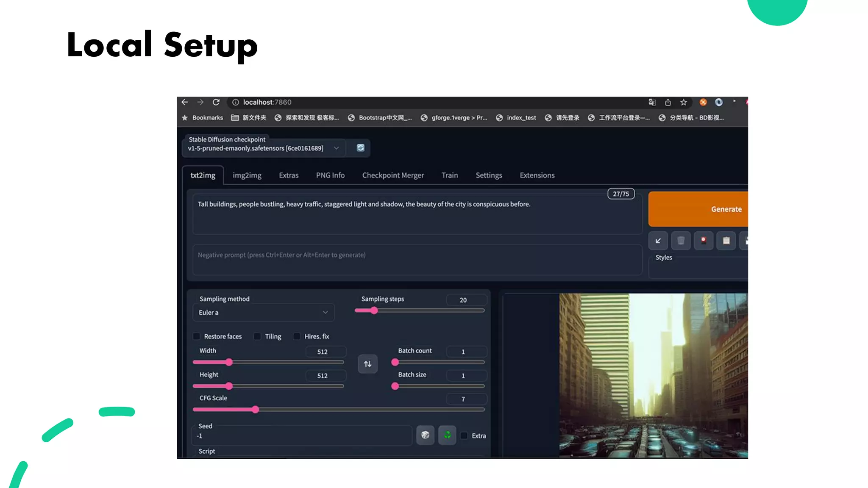The height and width of the screenshot is (488, 868).
Task: Bookmark page with star icon
Action: pyautogui.click(x=683, y=102)
